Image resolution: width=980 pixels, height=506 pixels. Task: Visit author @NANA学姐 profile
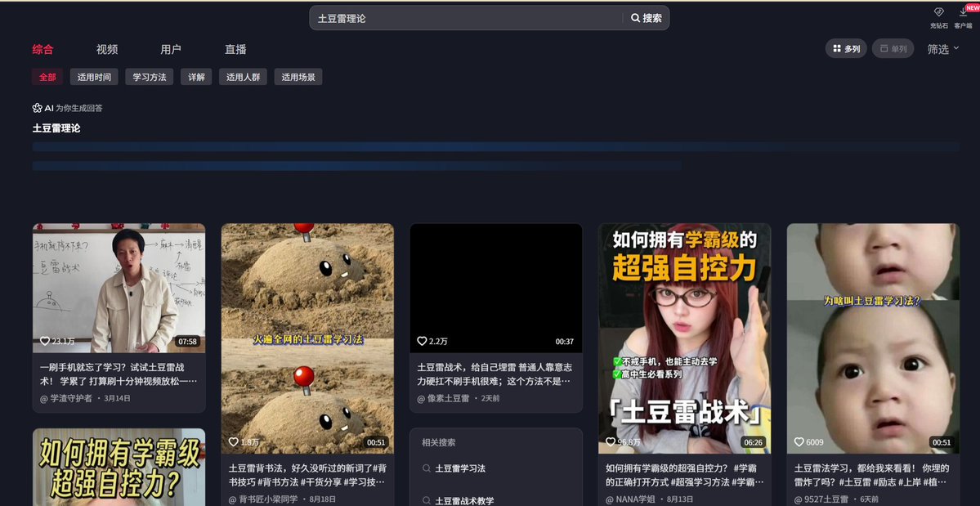coord(631,499)
